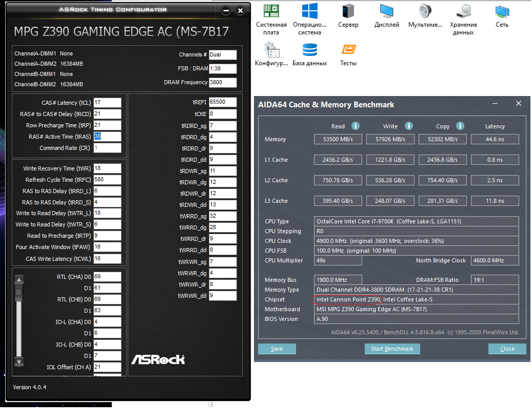Click the CAS# Latency (tCL) field
The height and width of the screenshot is (419, 532).
pyautogui.click(x=107, y=103)
